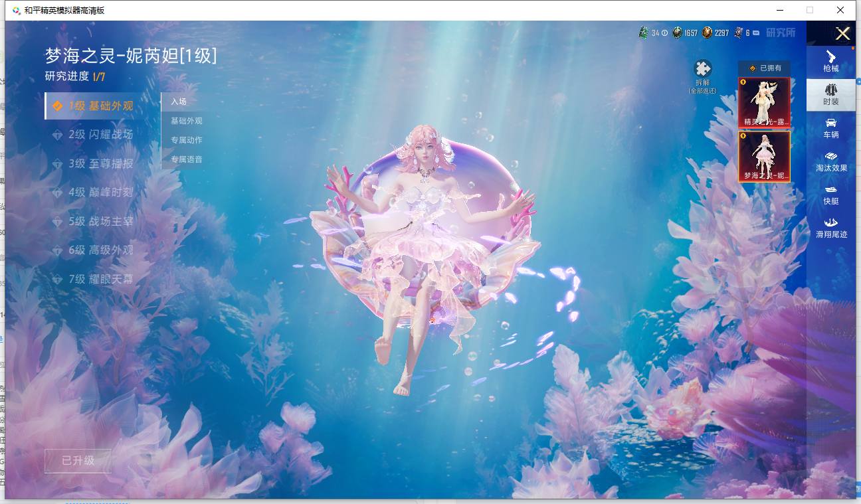Open the 枪械 firearms category
The image size is (861, 504).
coord(831,61)
